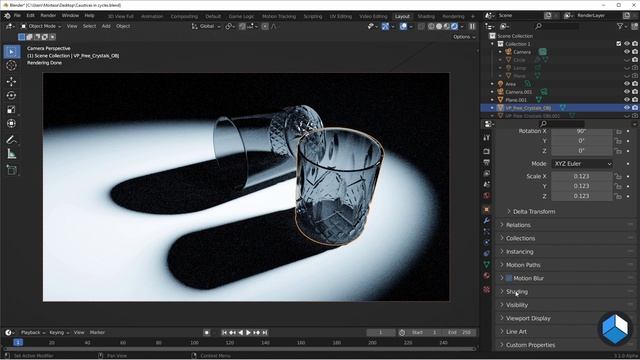Select the Transform tool

point(11,123)
